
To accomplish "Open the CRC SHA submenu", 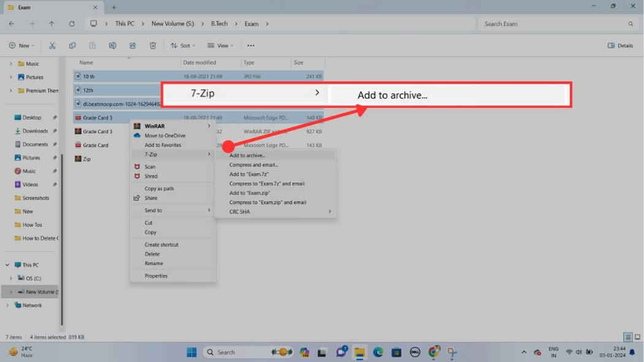I will click(275, 212).
